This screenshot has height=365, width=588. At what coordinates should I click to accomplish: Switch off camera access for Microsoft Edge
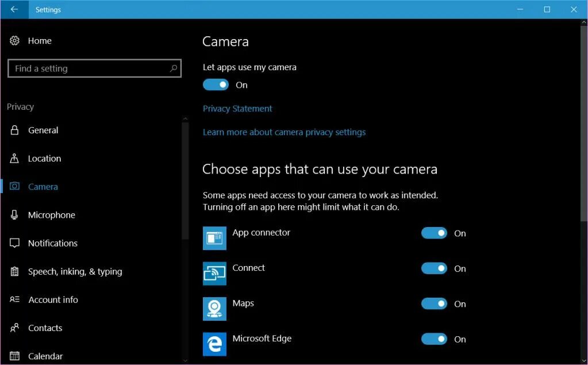click(x=434, y=340)
